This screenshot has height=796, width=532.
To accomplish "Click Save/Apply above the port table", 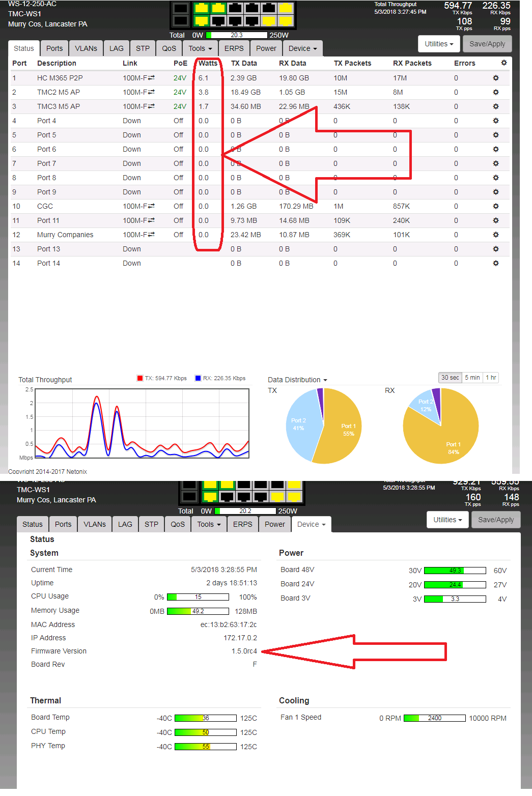I will click(487, 44).
